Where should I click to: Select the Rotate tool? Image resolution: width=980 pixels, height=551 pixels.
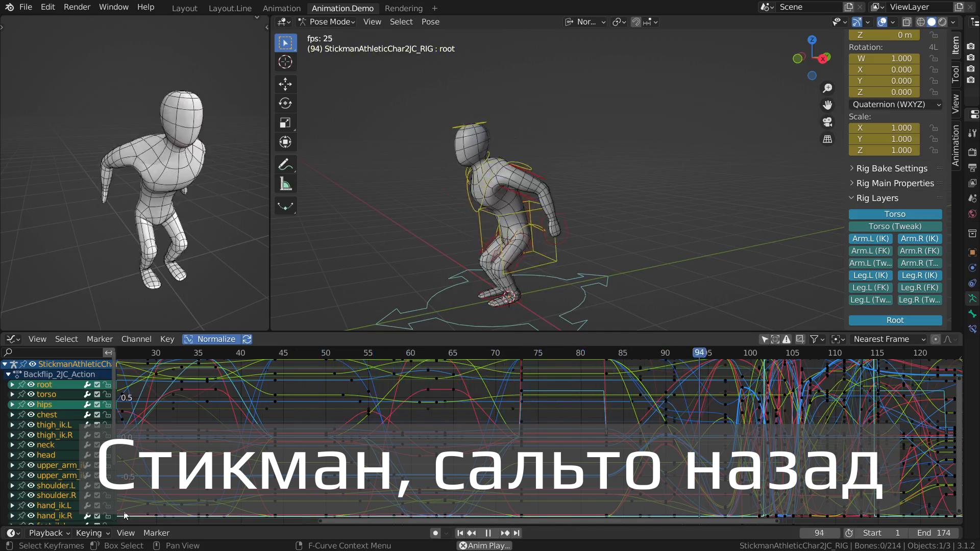pos(285,103)
